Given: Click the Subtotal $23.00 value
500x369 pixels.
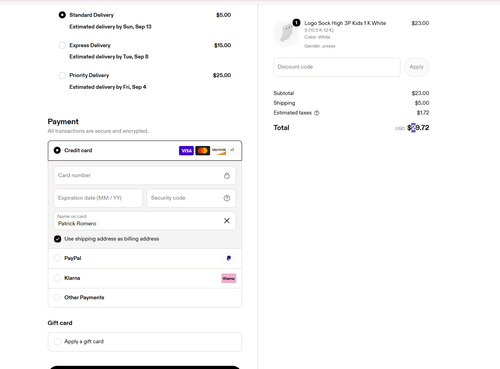Looking at the screenshot, I should tap(420, 93).
